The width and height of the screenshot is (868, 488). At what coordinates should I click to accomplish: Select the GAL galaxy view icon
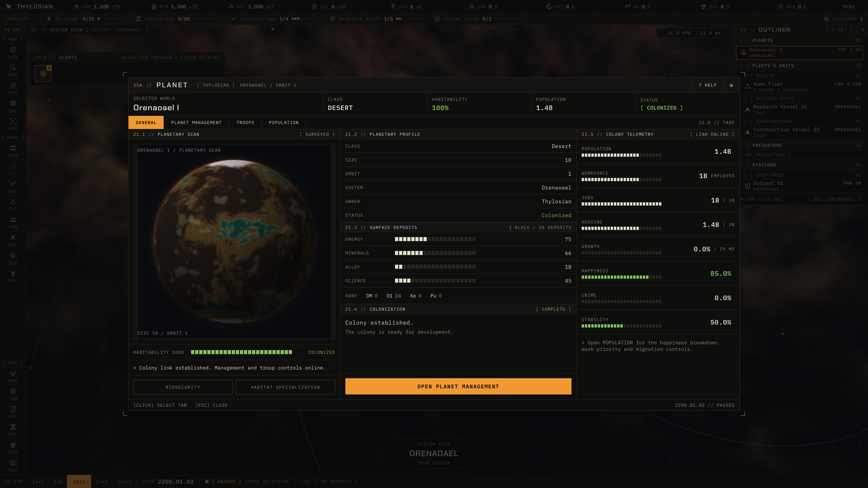click(13, 106)
